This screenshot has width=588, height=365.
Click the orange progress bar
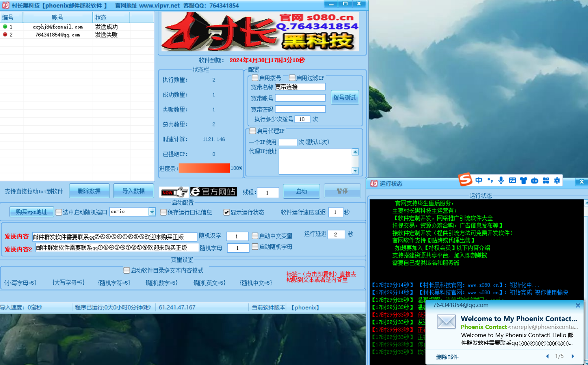point(204,168)
